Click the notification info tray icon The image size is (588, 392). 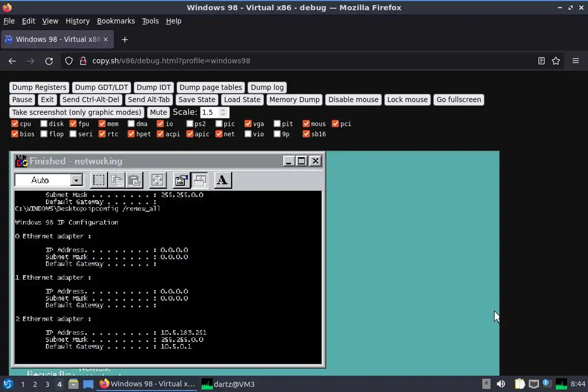click(546, 383)
